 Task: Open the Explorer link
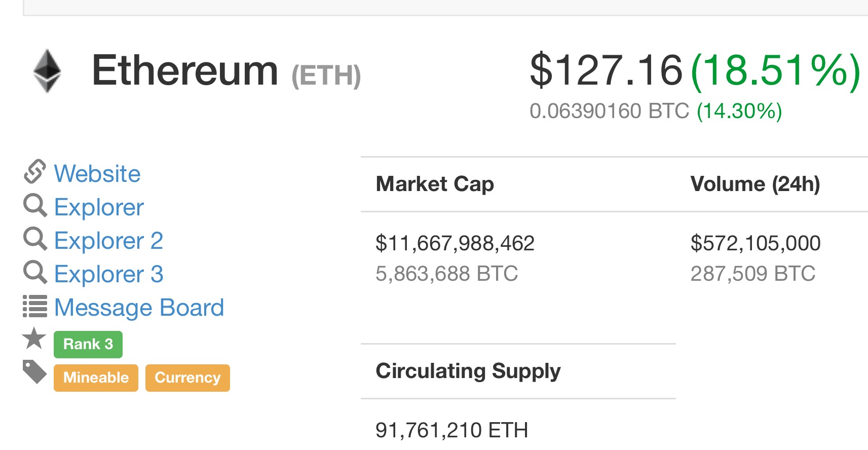[x=99, y=207]
